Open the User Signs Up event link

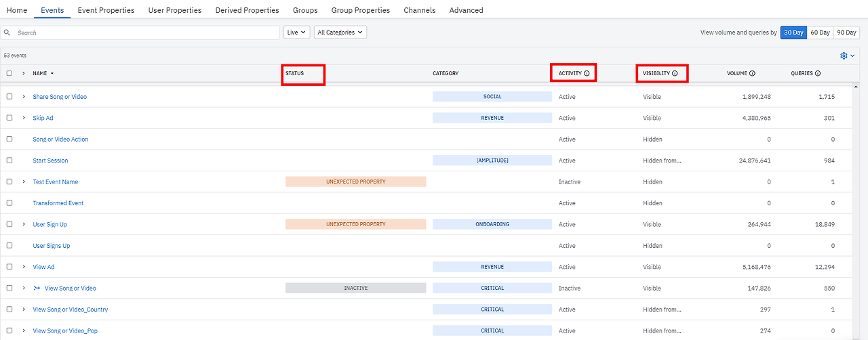point(52,246)
